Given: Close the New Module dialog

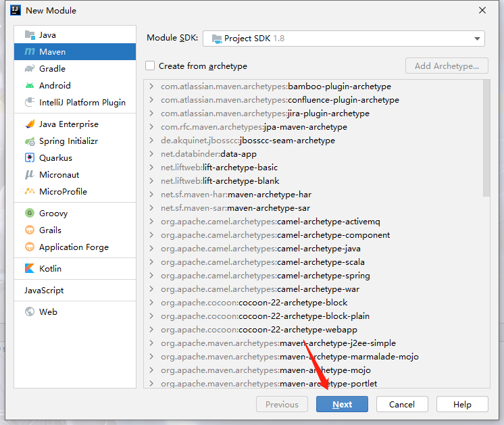Looking at the screenshot, I should (x=482, y=10).
